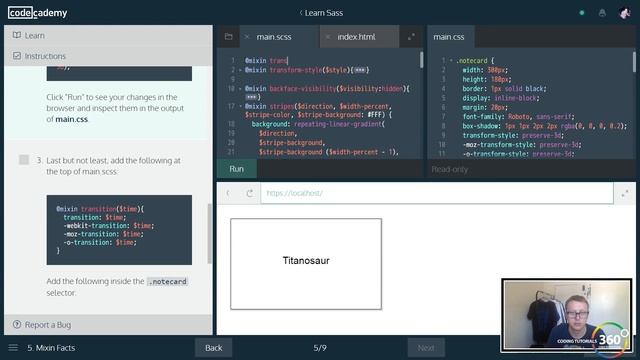Viewport: 640px width, 360px height.
Task: Switch to the main.scss tab
Action: (274, 37)
